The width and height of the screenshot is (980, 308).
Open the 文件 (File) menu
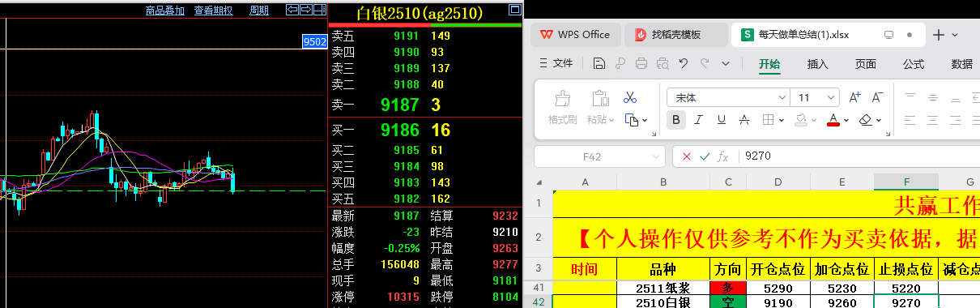pos(556,63)
